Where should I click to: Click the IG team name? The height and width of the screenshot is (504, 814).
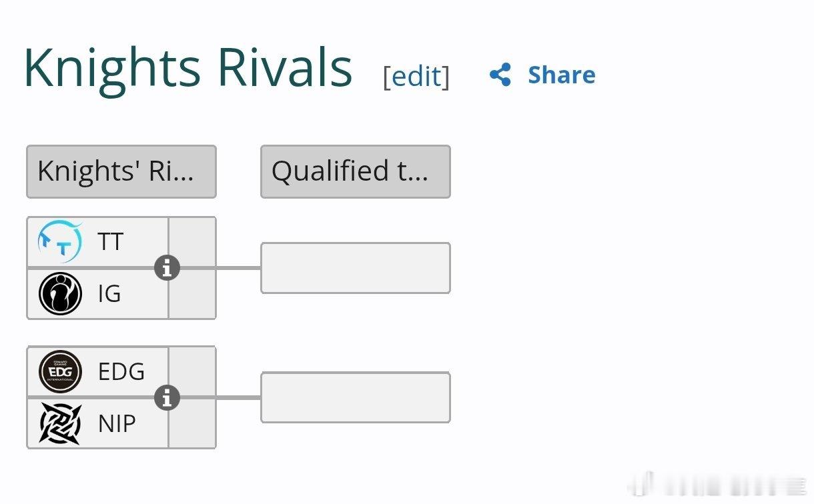pyautogui.click(x=109, y=294)
